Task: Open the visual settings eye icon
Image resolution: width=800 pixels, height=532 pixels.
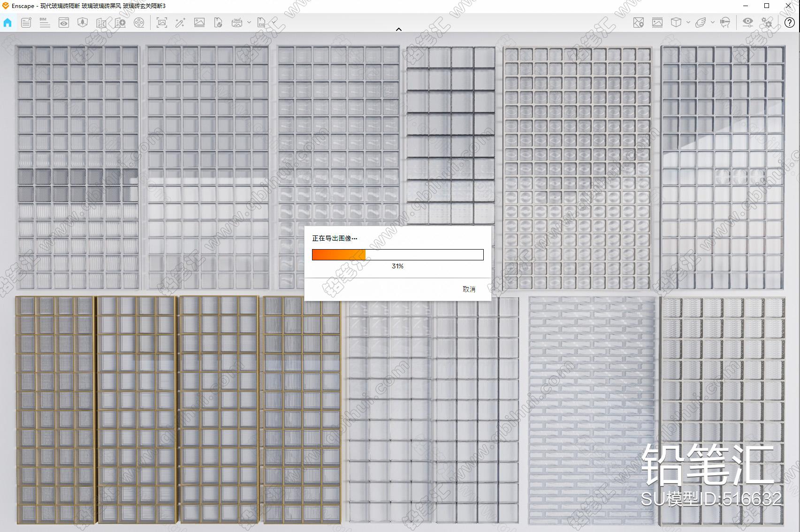Action: pos(748,23)
